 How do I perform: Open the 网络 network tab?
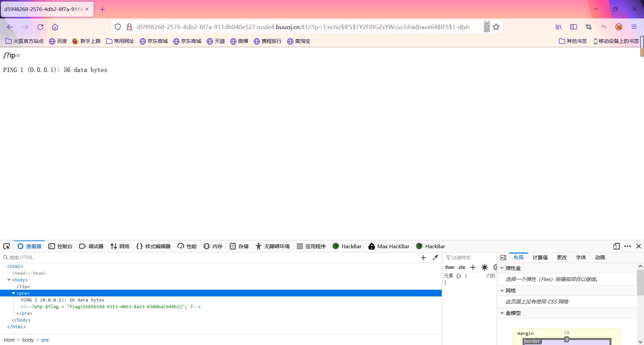(120, 247)
